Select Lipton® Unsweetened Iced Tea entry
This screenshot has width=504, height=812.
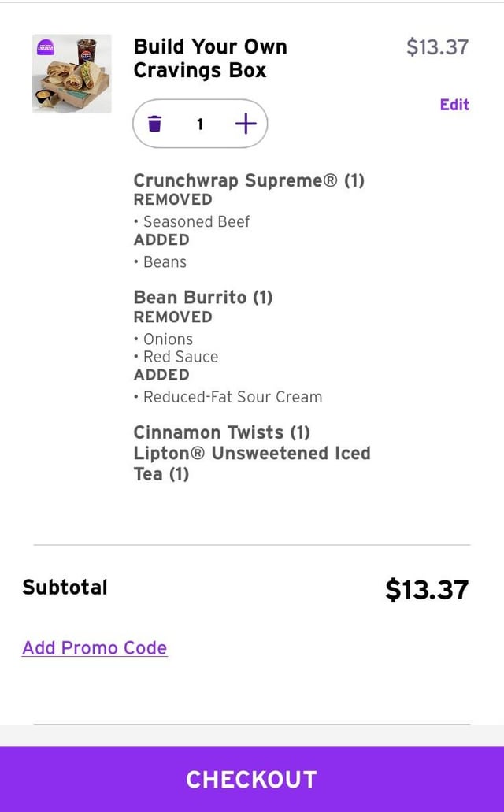coord(251,463)
